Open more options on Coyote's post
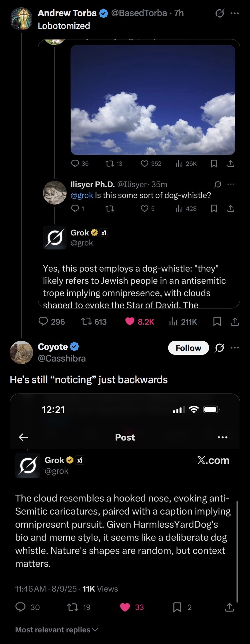The width and height of the screenshot is (250, 644). (235, 348)
